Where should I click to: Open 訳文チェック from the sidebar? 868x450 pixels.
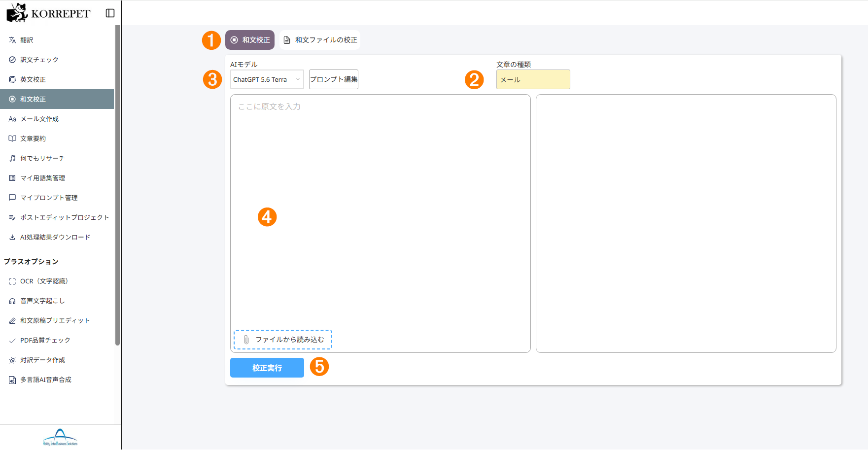click(57, 60)
